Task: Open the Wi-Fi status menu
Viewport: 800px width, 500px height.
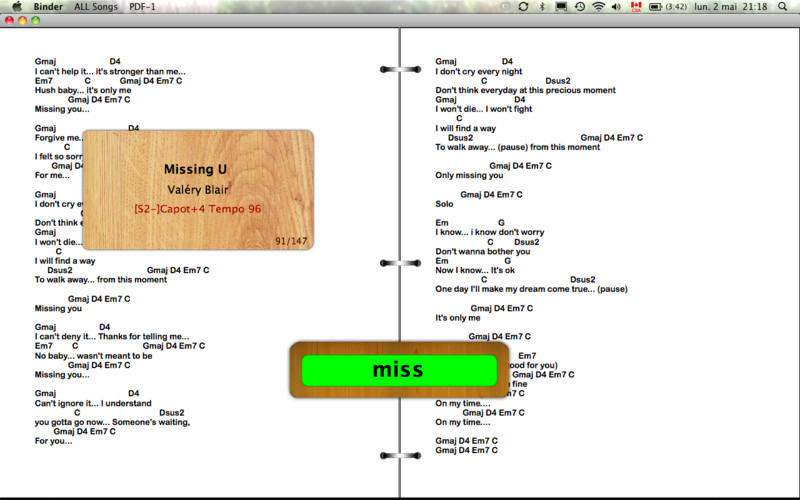Action: click(598, 7)
